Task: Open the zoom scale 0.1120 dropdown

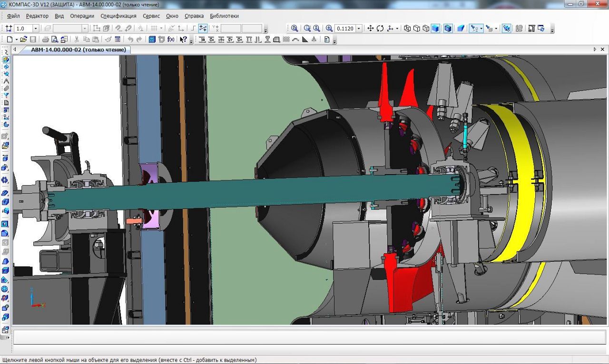Action: tap(359, 29)
